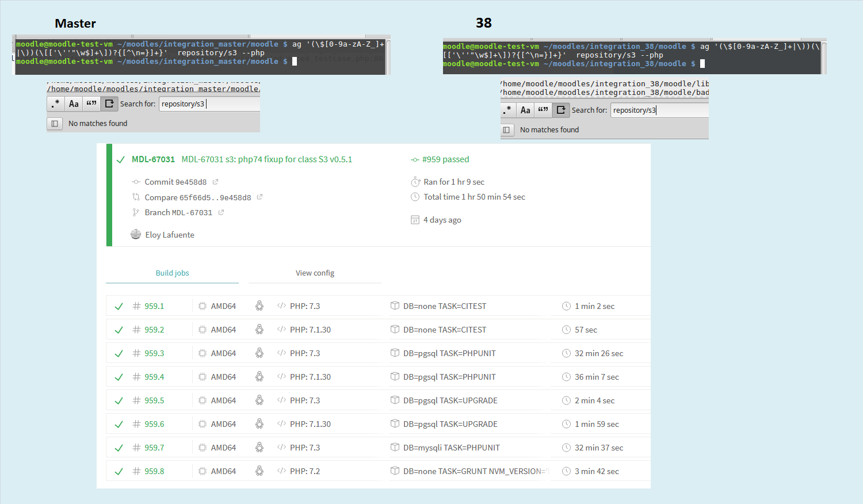
Task: Click '36 min 7 sec' duration text
Action: (597, 377)
